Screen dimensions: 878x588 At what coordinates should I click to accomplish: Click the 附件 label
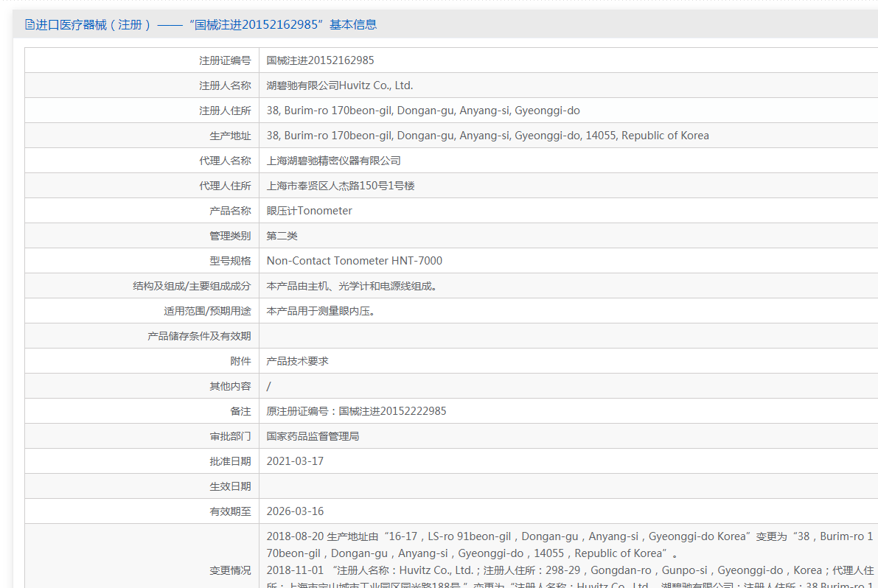[x=241, y=361]
